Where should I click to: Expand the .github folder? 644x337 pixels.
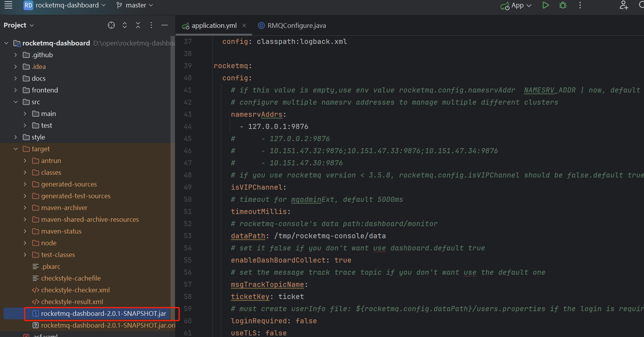(16, 55)
